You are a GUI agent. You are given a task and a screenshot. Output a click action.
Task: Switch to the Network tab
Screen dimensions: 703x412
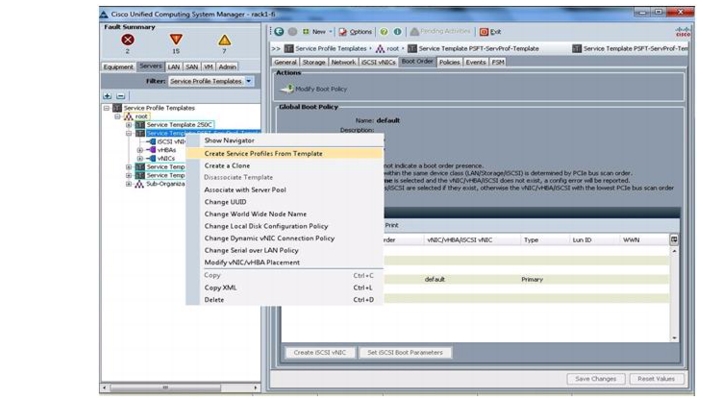pyautogui.click(x=343, y=62)
